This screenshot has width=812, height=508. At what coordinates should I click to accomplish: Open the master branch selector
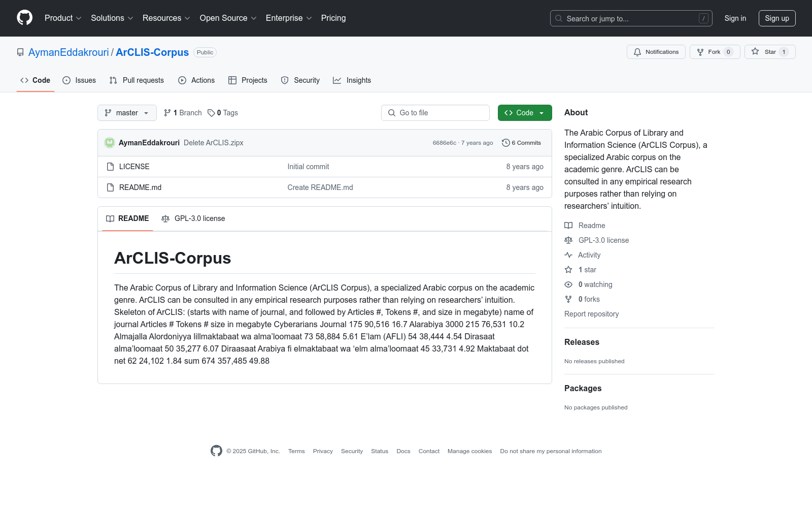pos(127,113)
